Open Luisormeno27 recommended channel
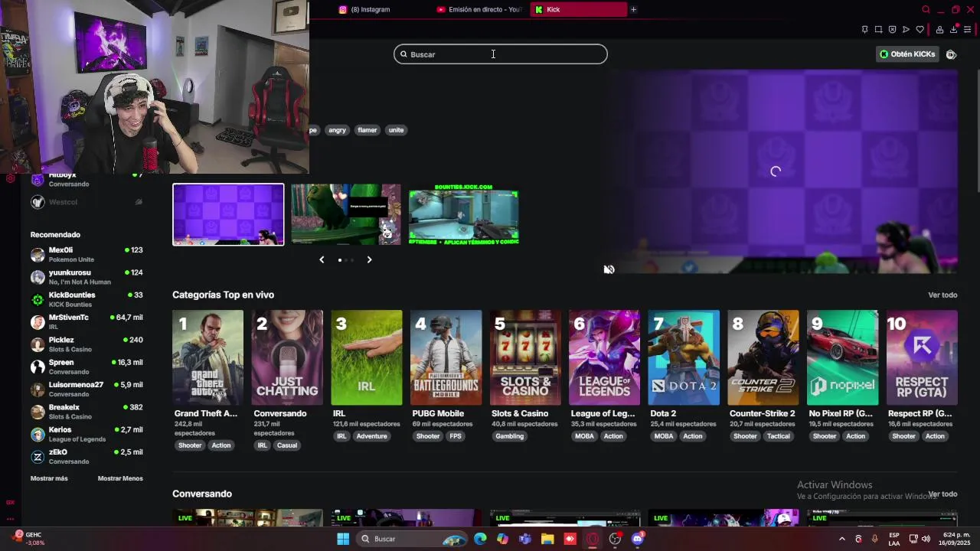 87,389
